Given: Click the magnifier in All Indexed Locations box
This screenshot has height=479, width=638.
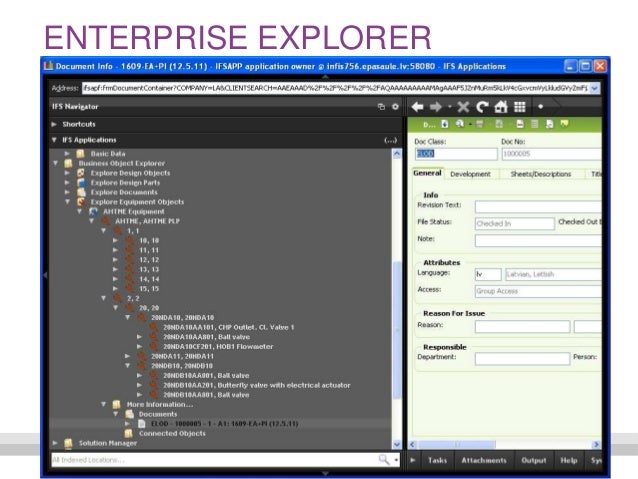Looking at the screenshot, I should point(384,459).
